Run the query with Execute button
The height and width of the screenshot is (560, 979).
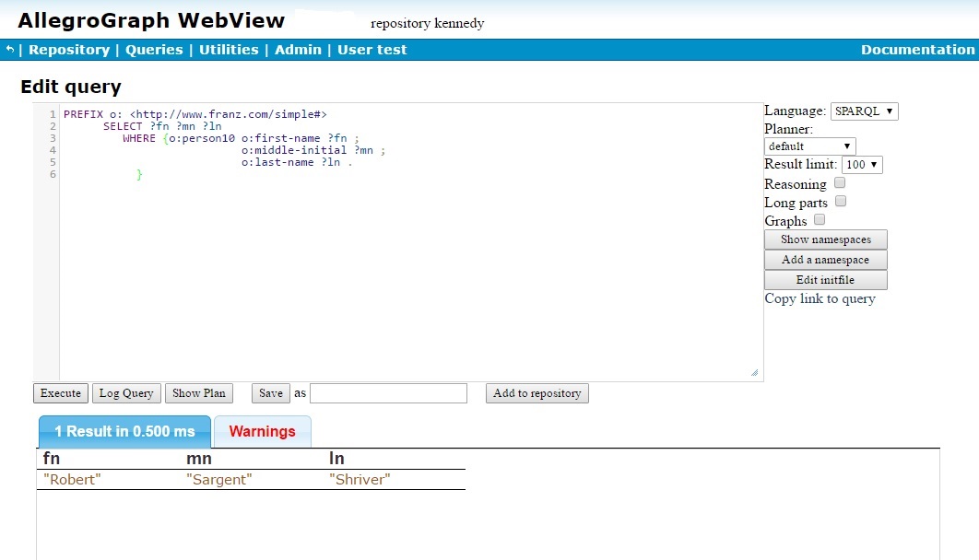pyautogui.click(x=61, y=393)
